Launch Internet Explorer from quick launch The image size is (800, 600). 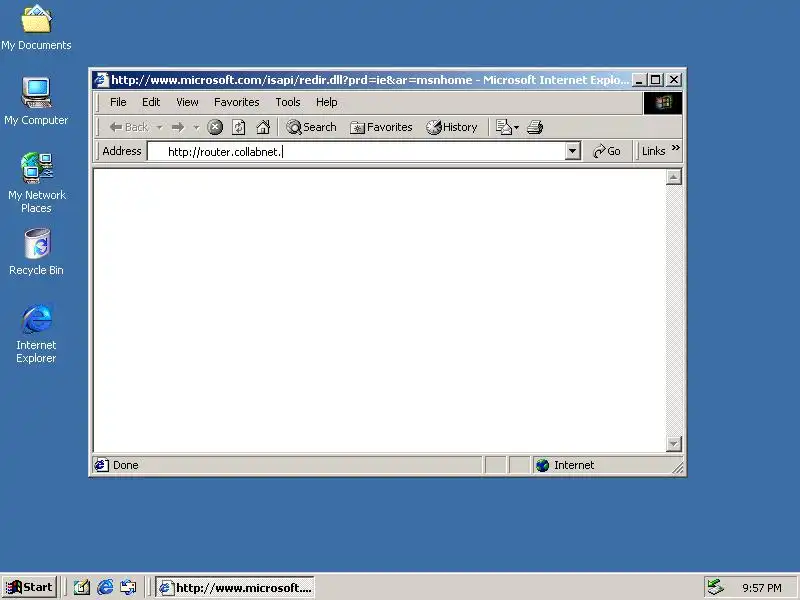pos(105,587)
